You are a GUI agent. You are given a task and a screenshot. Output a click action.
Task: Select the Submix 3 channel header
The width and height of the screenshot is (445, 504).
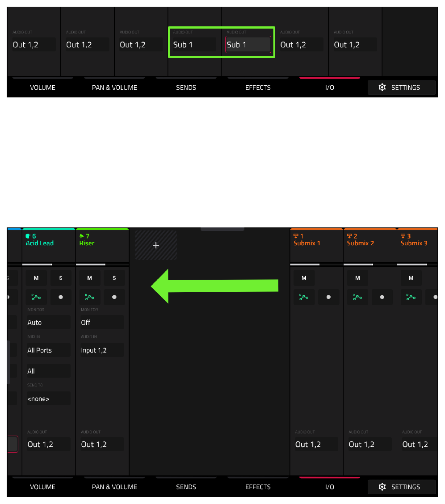417,245
